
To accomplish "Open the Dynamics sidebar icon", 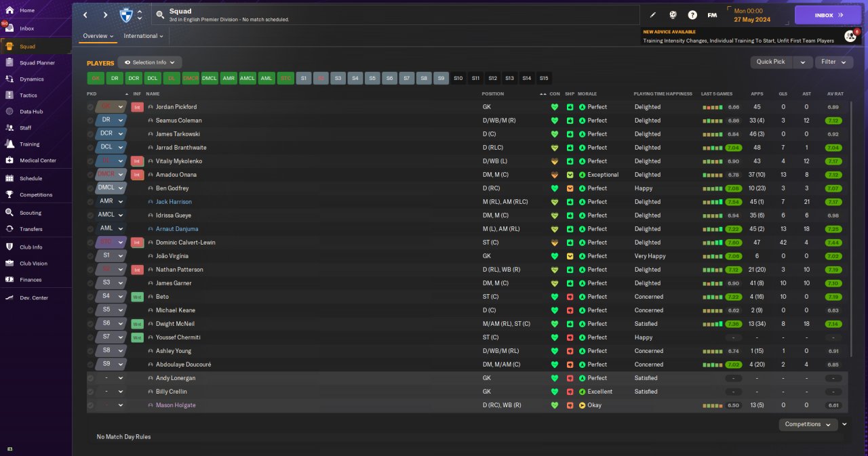I will (9, 79).
